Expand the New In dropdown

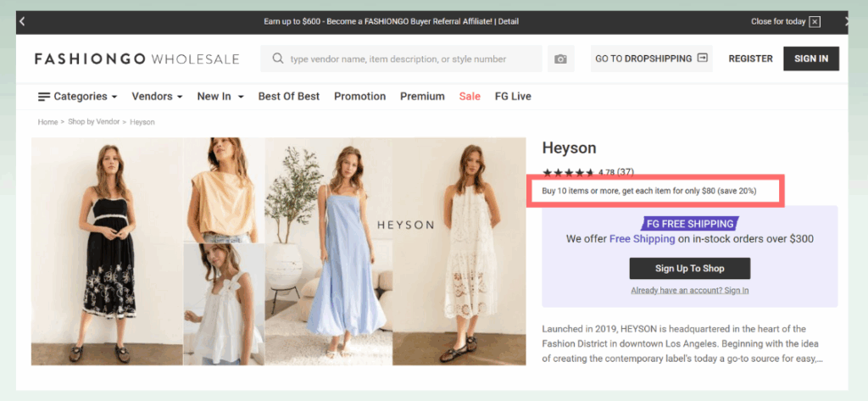tap(220, 97)
